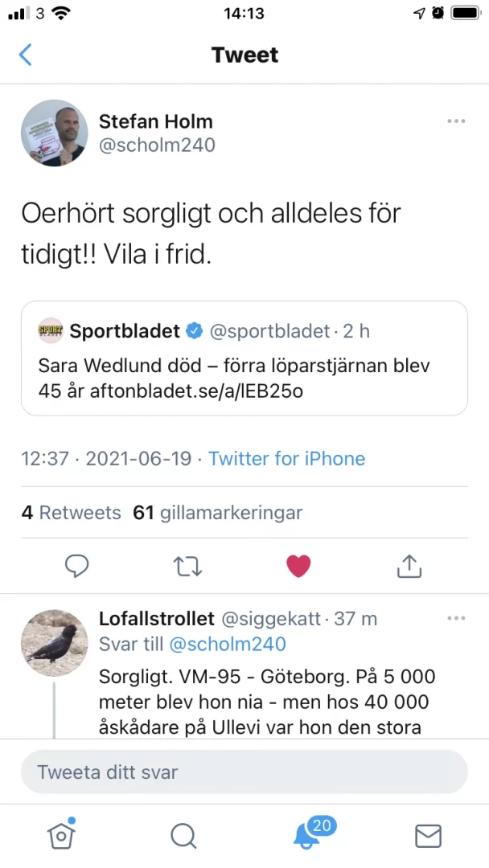The image size is (489, 868).
Task: Reply to Stefan Holm's tweet
Action: click(76, 566)
